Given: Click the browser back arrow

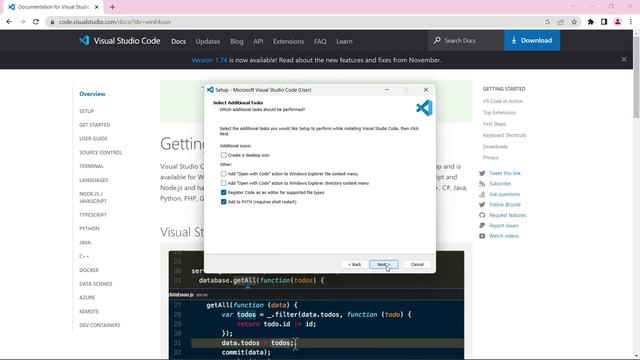Looking at the screenshot, I should click(9, 22).
